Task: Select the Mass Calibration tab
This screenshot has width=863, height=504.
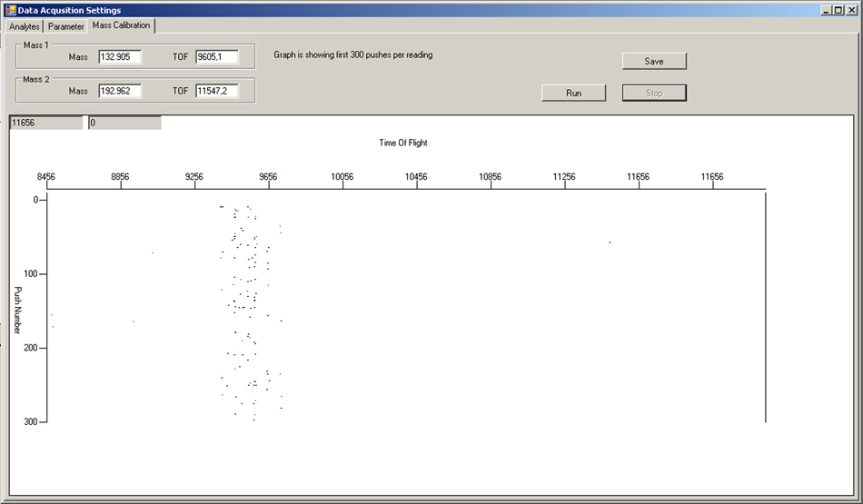Action: 121,25
